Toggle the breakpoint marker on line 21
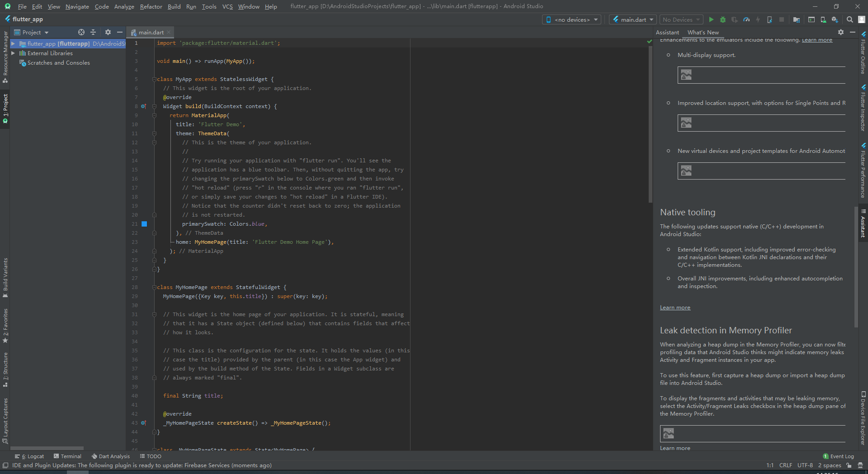This screenshot has width=868, height=474. [x=144, y=224]
